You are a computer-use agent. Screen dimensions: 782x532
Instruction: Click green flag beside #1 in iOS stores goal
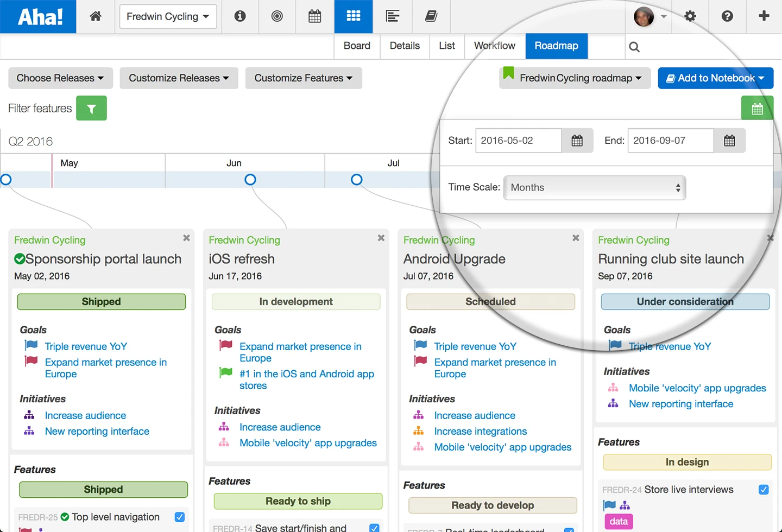pos(226,373)
